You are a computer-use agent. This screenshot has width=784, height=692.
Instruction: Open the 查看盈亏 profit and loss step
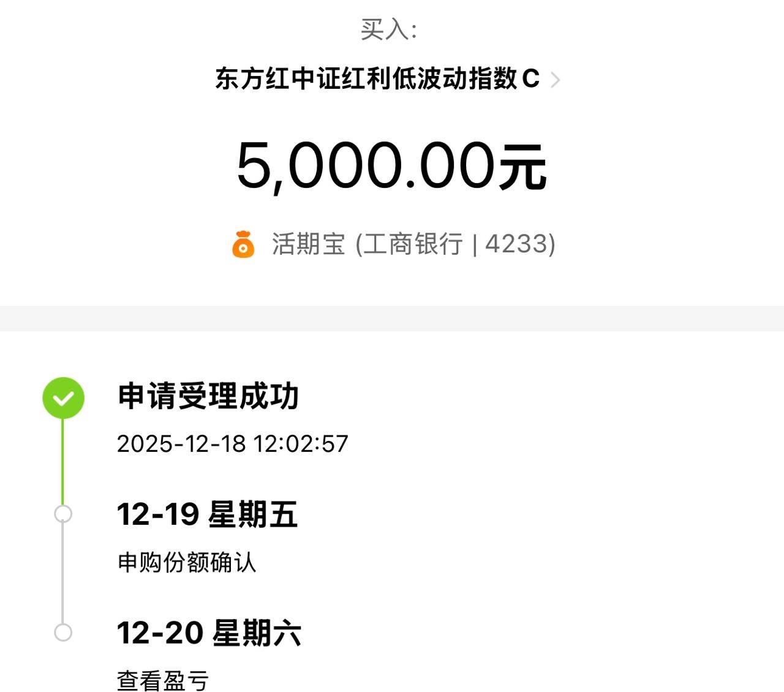tap(163, 680)
